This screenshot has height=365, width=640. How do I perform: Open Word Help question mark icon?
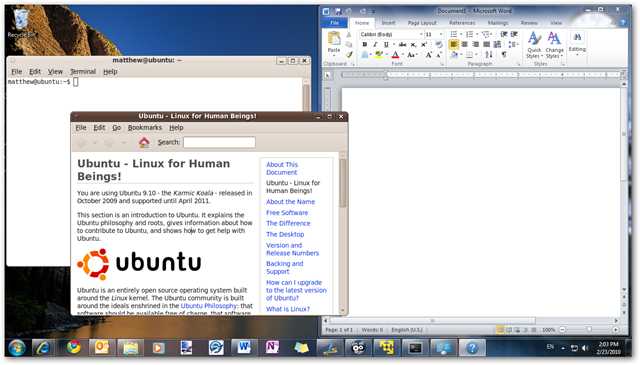(623, 23)
